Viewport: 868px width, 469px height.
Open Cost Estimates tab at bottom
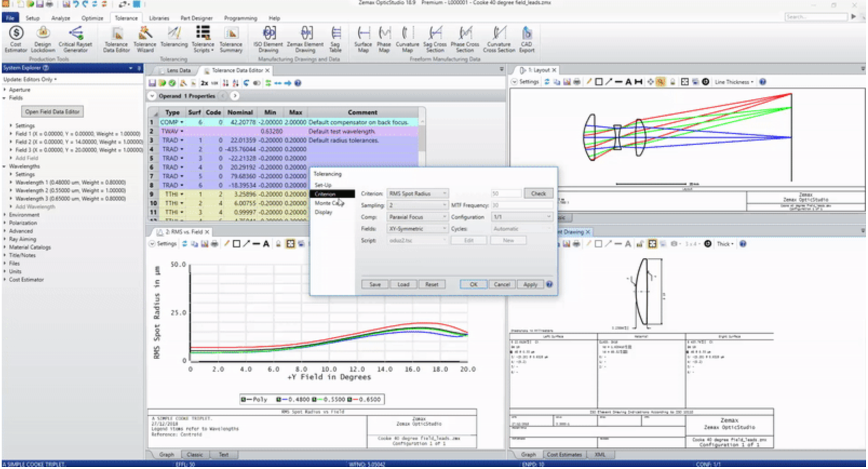564,455
